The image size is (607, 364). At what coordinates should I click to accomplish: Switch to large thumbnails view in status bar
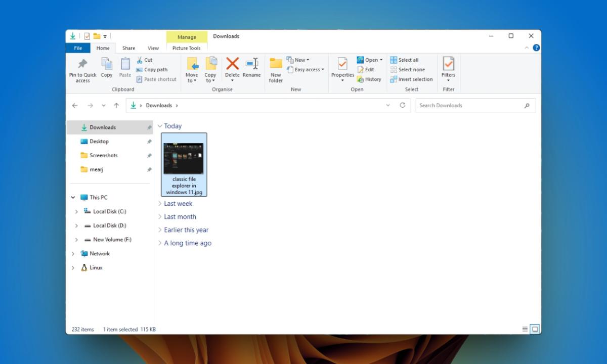535,329
